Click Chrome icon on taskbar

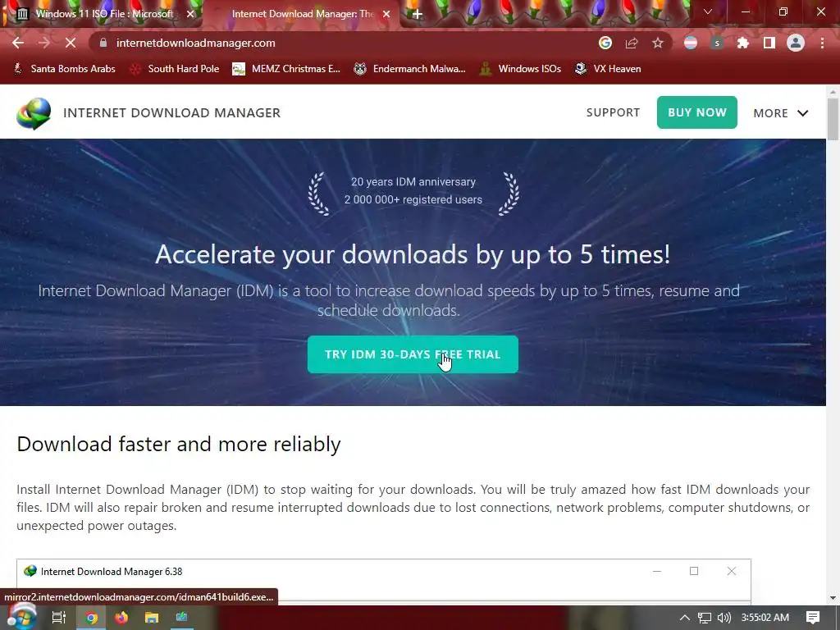pos(92,618)
